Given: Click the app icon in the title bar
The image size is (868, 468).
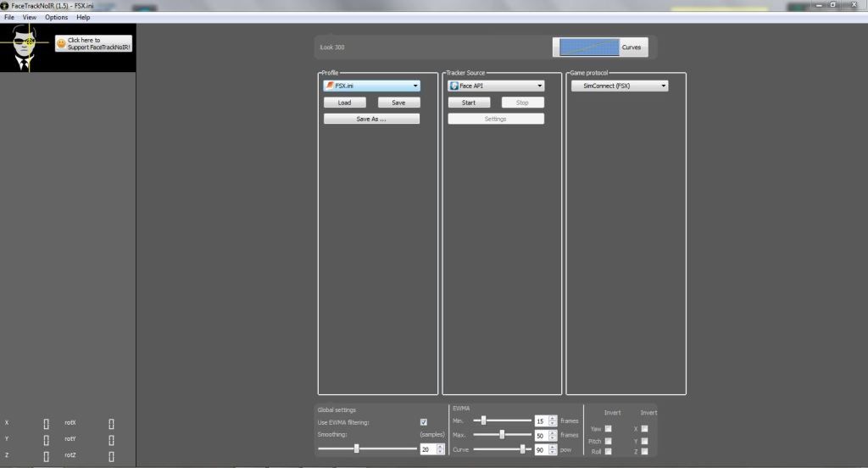Looking at the screenshot, I should pos(5,5).
